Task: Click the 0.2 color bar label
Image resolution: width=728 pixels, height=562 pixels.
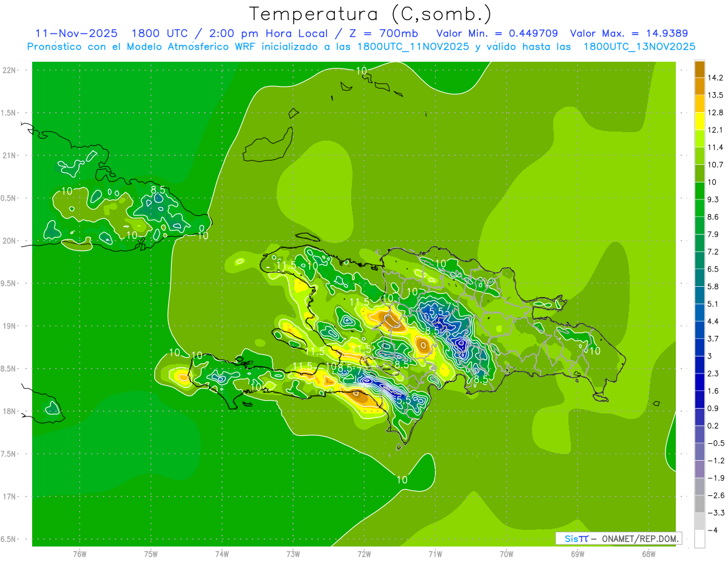Action: click(x=713, y=426)
